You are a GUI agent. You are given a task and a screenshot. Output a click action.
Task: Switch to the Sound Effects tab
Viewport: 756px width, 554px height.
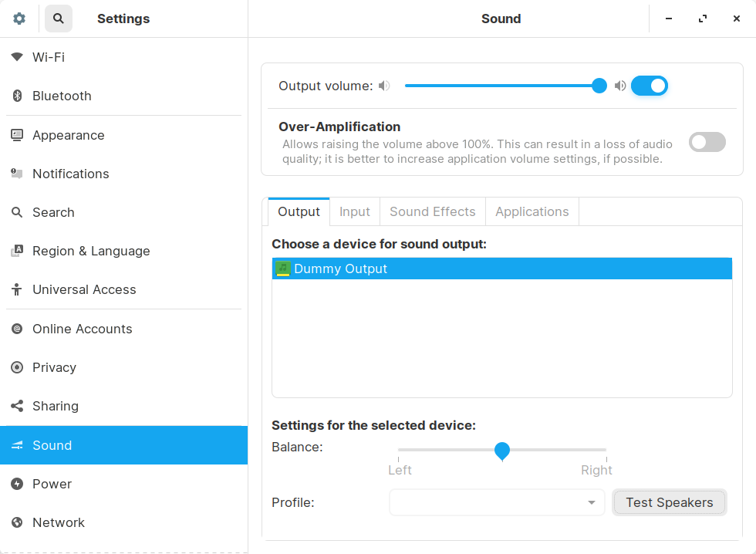(432, 211)
